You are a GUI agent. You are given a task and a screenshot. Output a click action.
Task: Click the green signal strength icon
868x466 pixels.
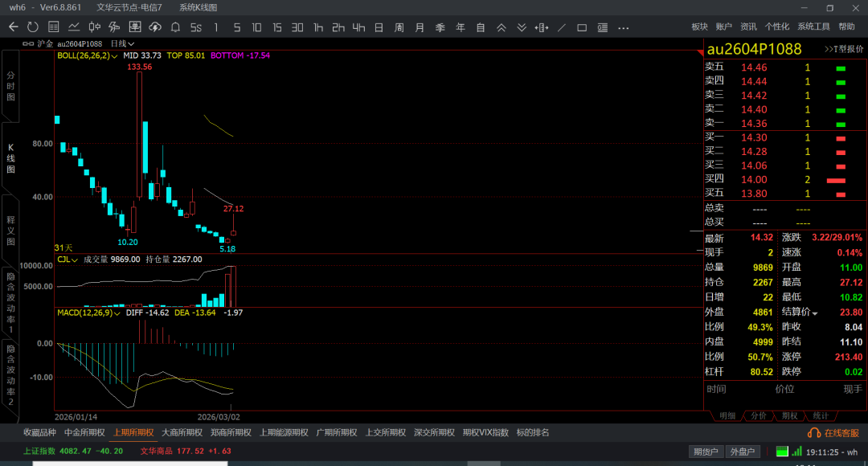796,452
